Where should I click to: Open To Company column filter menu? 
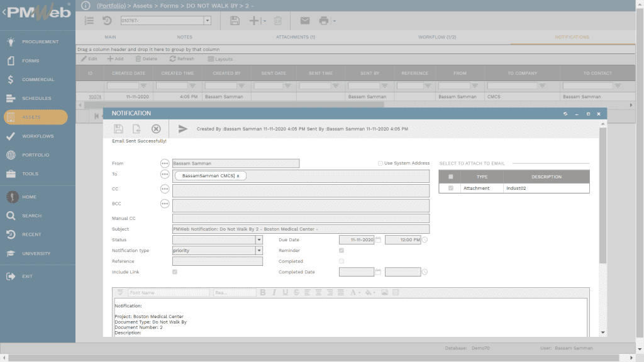point(542,85)
